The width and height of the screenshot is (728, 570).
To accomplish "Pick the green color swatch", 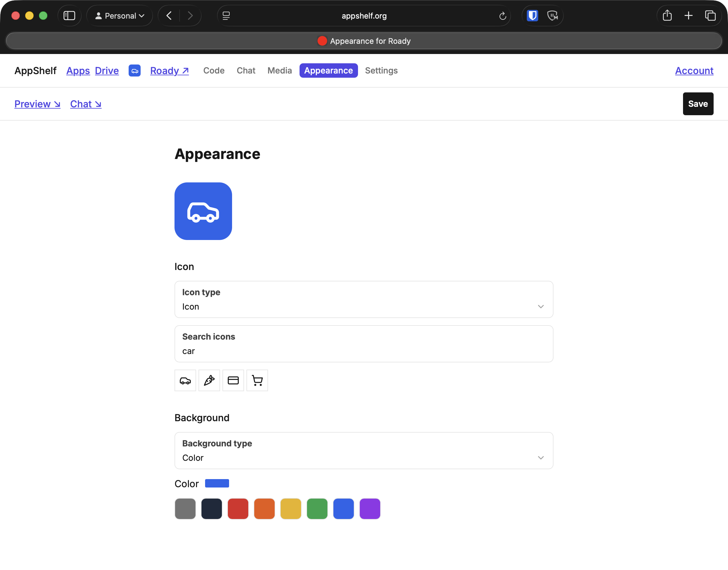I will click(317, 508).
